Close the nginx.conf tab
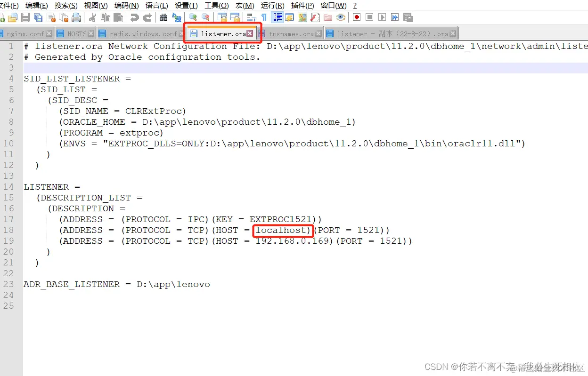Screen dimensions: 588x376 coord(49,34)
